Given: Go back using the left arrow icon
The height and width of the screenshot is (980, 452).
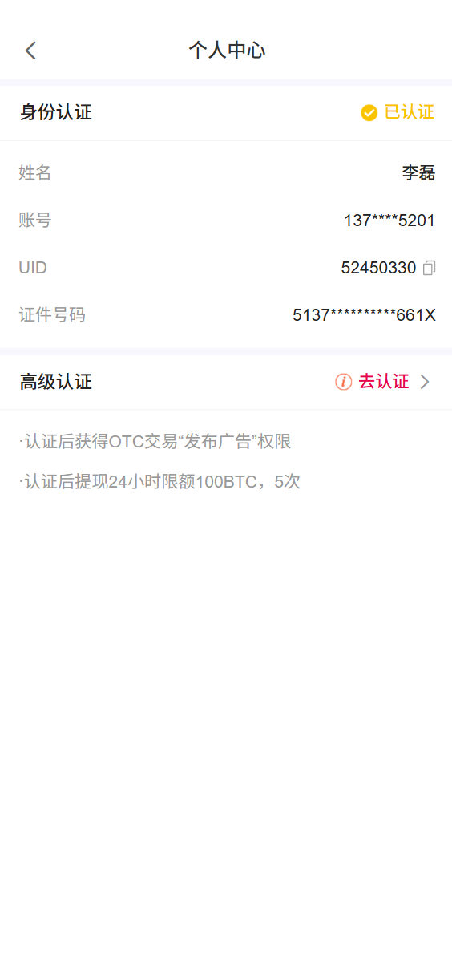Looking at the screenshot, I should click(x=30, y=51).
